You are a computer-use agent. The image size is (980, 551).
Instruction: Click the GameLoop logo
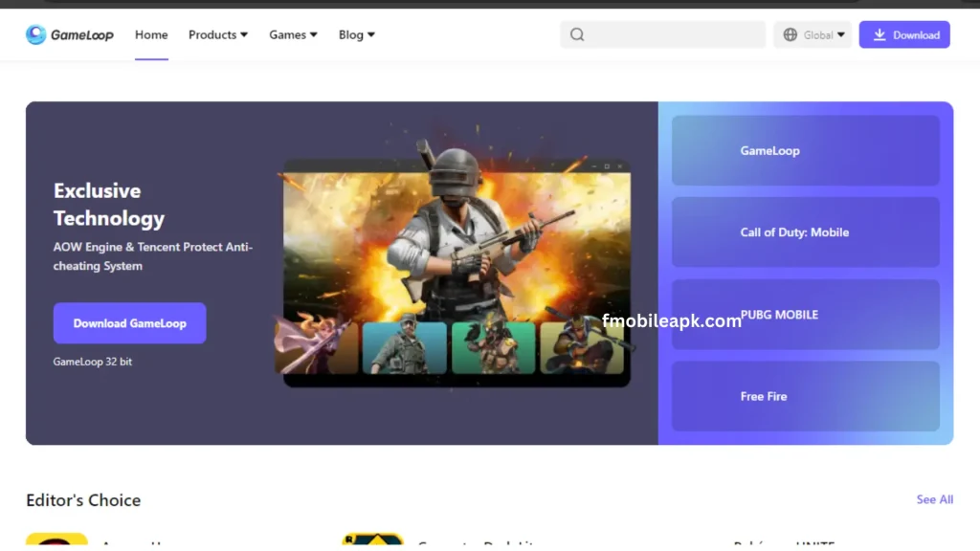click(69, 35)
